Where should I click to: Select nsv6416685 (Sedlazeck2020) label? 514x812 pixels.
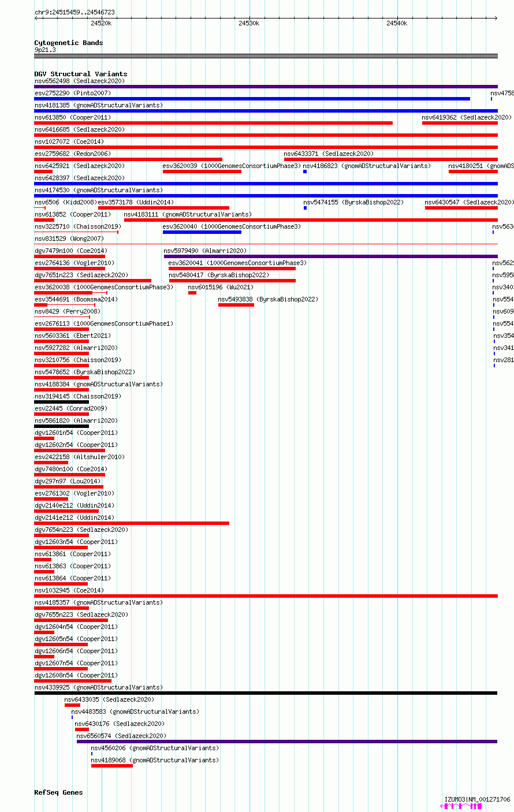pos(79,129)
